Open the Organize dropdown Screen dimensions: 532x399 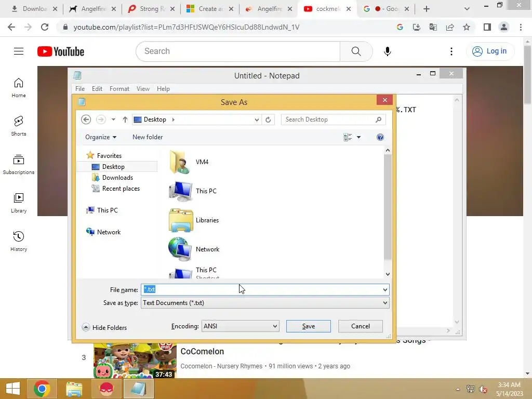pyautogui.click(x=101, y=137)
